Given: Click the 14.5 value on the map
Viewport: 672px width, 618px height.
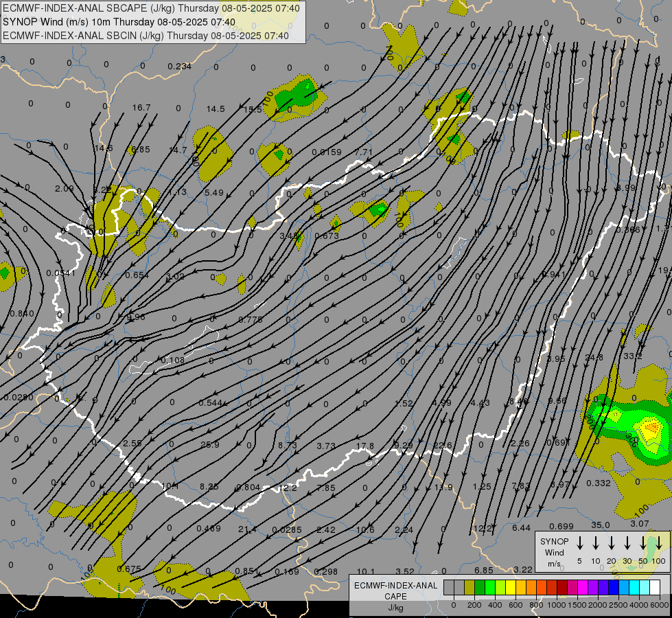Looking at the screenshot, I should click(x=216, y=109).
